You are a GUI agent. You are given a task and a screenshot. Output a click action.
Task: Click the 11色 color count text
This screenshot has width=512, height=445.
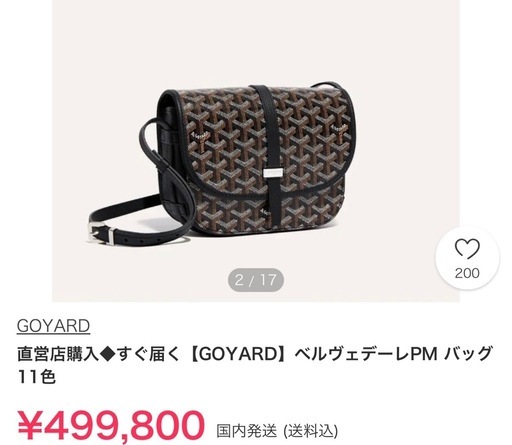36,377
